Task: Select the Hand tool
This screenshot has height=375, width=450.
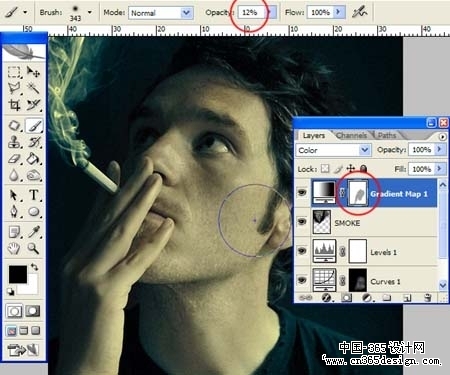Action: pos(14,248)
